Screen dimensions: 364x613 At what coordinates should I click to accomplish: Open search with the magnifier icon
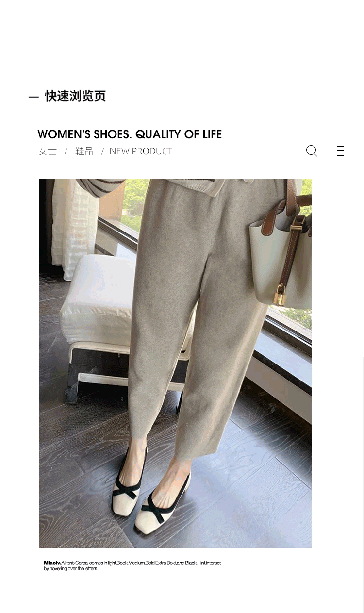(312, 151)
